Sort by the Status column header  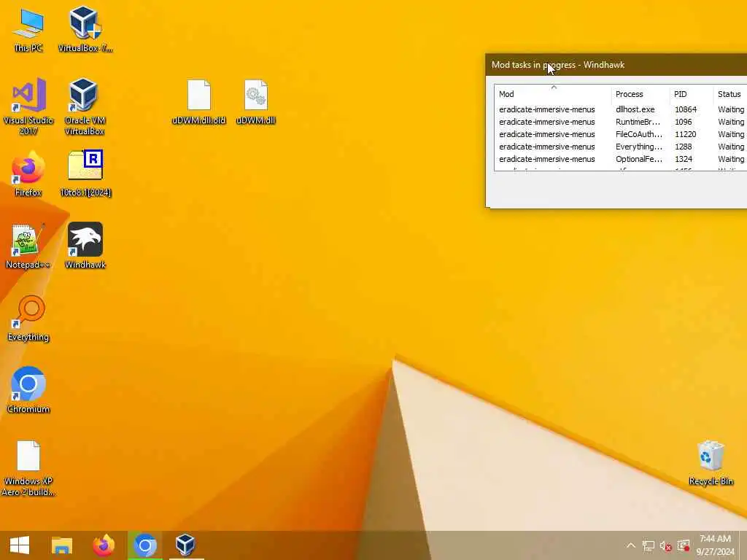point(729,94)
